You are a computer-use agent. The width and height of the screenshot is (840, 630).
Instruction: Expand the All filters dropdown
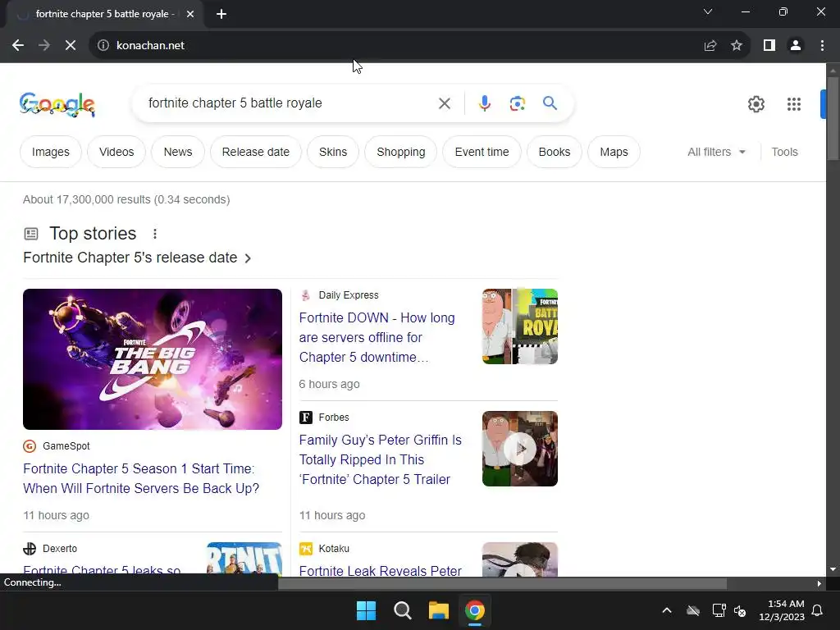pyautogui.click(x=716, y=152)
